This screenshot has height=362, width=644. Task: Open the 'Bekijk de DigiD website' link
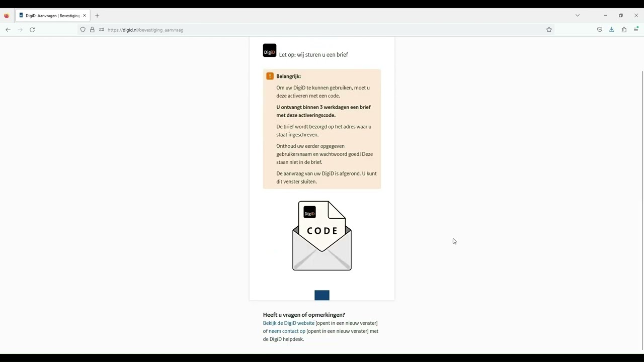(289, 323)
